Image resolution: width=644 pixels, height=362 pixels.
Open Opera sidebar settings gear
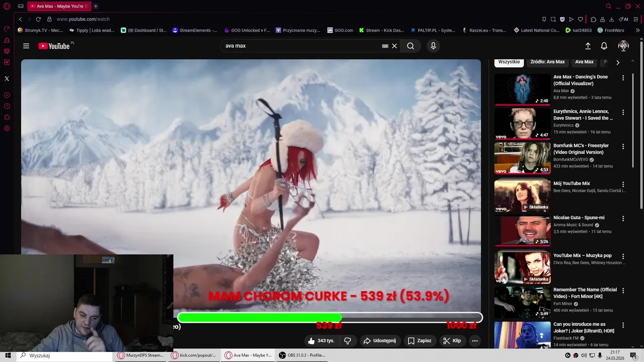pyautogui.click(x=7, y=128)
